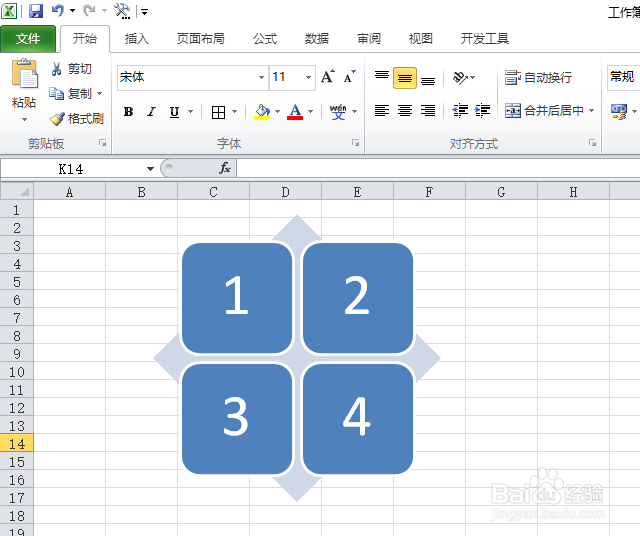Viewport: 640px width, 536px height.
Task: Click the wén phonetic guide icon
Action: (338, 111)
